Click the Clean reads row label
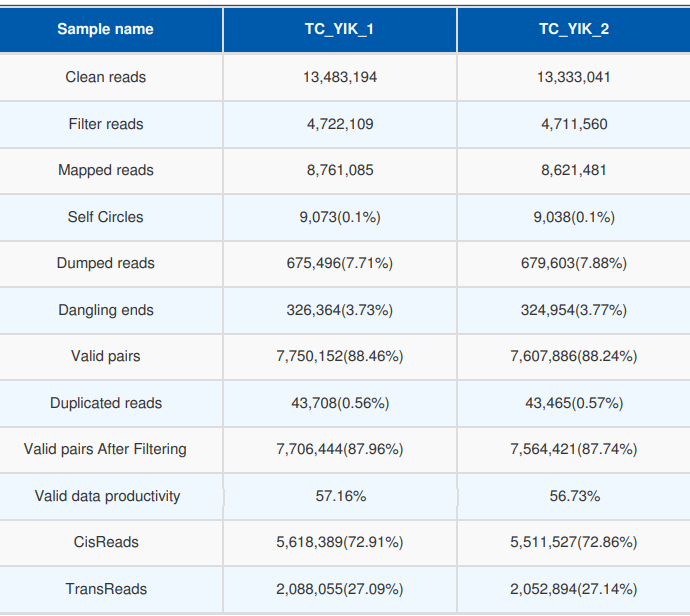 tap(105, 77)
